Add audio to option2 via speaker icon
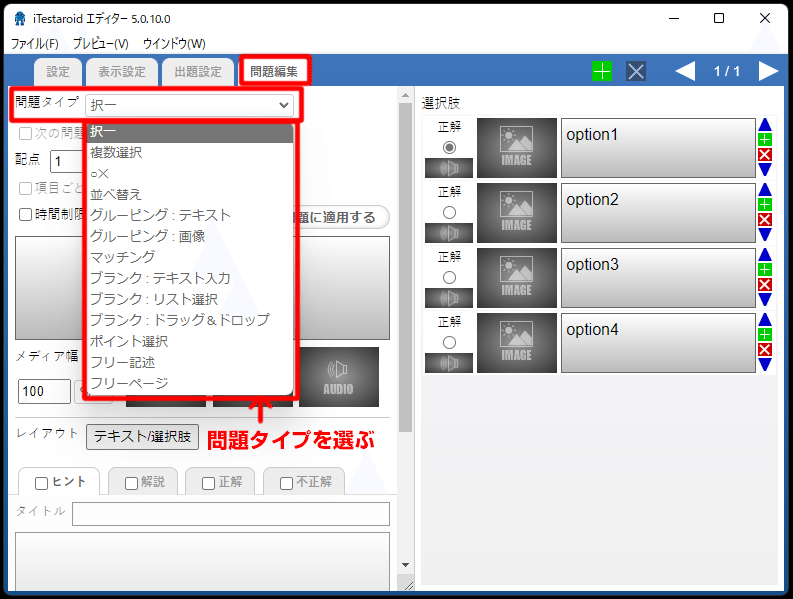The height and width of the screenshot is (599, 793). [449, 233]
